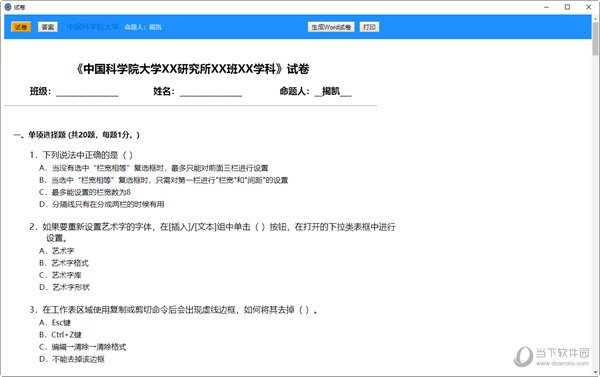Select option A 艺术字

point(57,251)
